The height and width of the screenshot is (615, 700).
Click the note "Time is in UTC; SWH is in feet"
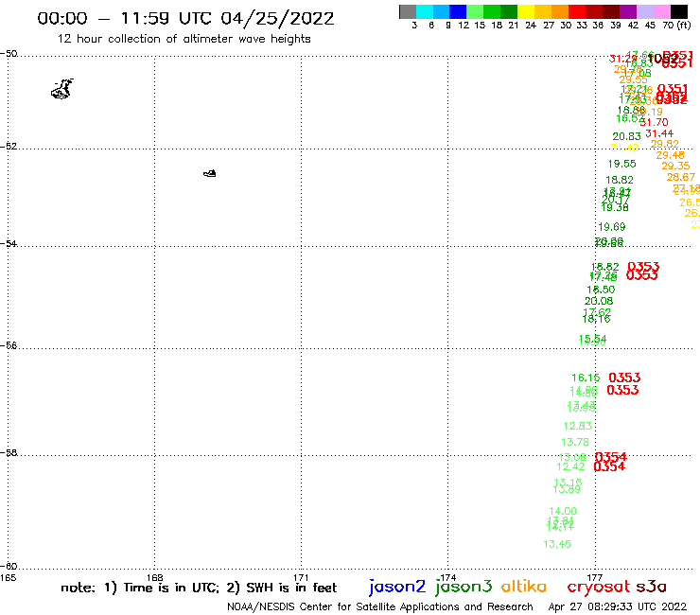(199, 588)
